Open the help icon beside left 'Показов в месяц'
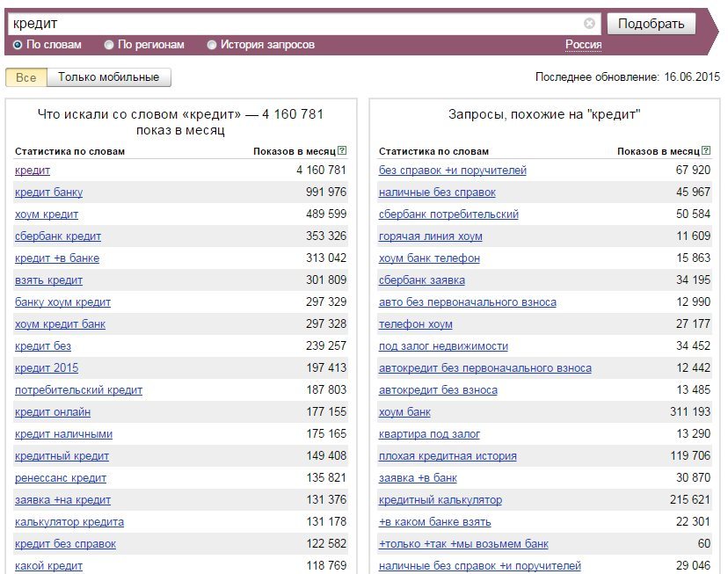728x574 pixels. (x=342, y=150)
